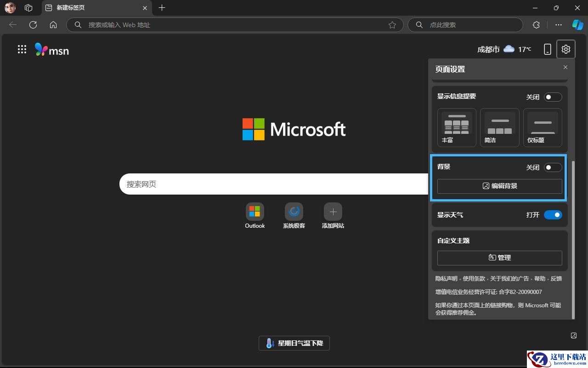Click into the 点此搜索 toolbar search box
Image resolution: width=588 pixels, height=368 pixels.
(465, 25)
